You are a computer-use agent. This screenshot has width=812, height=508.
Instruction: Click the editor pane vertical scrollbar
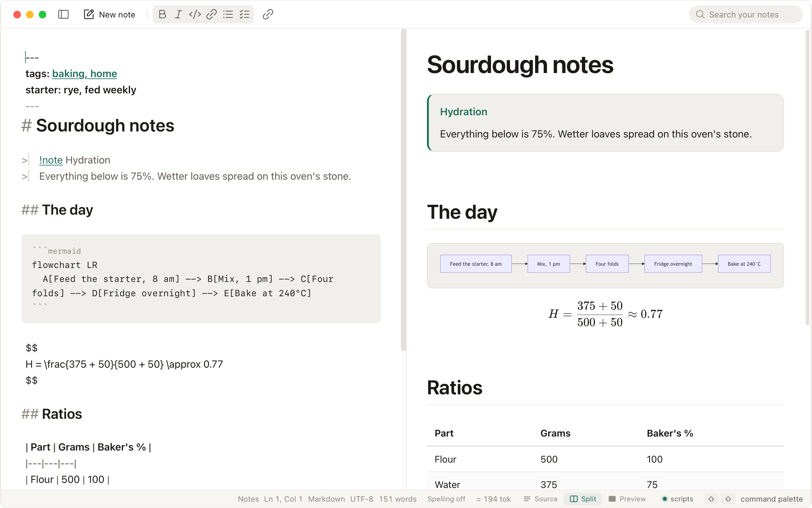(x=403, y=190)
